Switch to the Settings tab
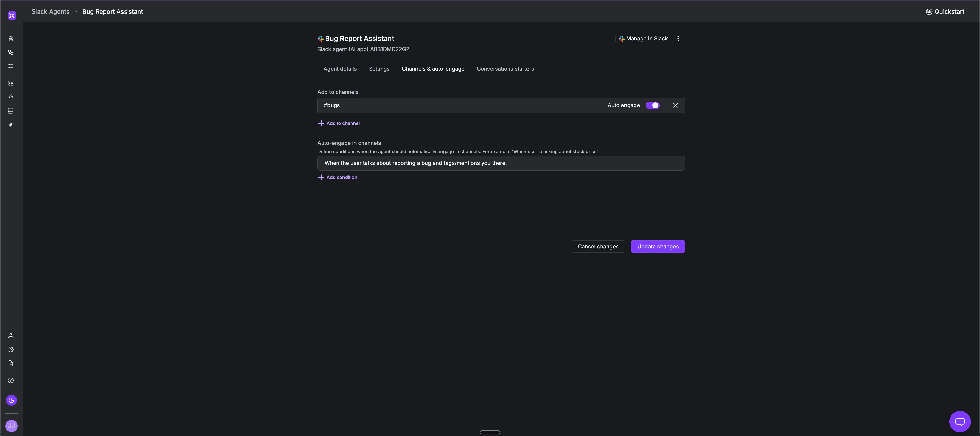The height and width of the screenshot is (436, 980). click(379, 69)
